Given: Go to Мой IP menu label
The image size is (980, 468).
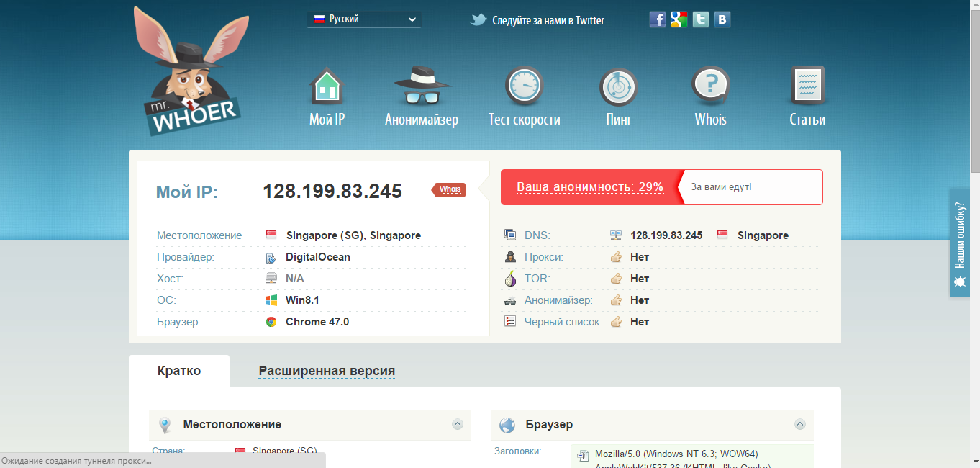Looking at the screenshot, I should (327, 120).
